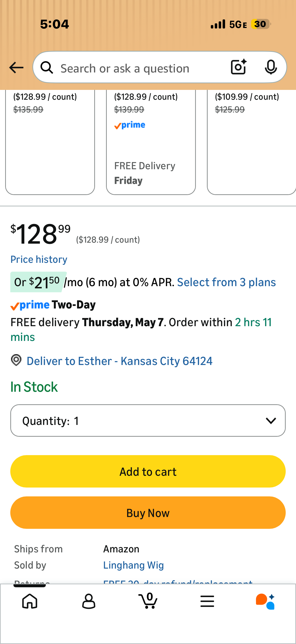Tap the microphone voice search icon
The image size is (296, 644).
click(271, 67)
